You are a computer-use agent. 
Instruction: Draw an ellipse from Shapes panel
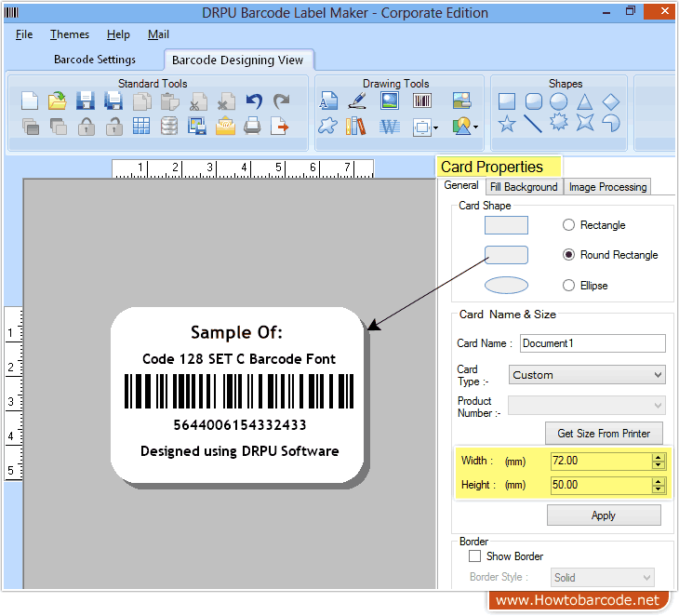[559, 101]
